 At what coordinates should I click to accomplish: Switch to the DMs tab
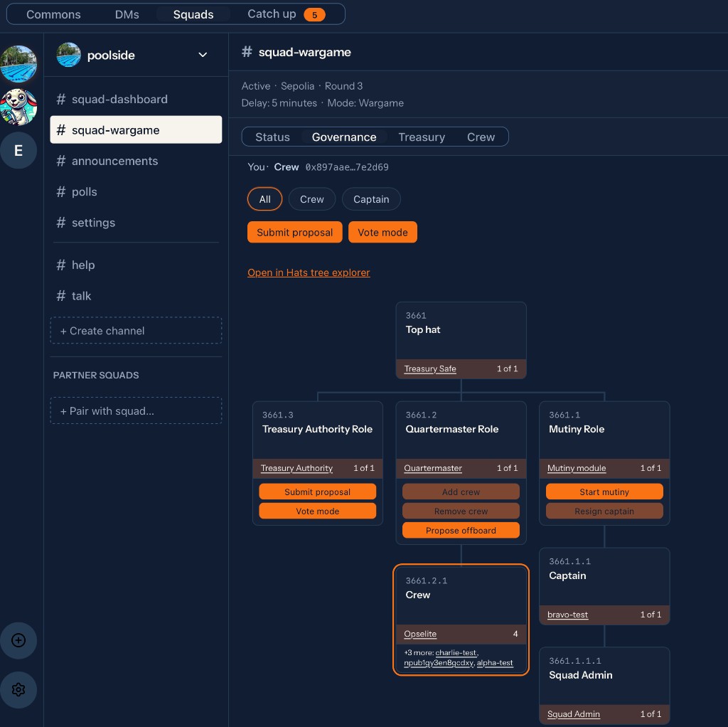tap(127, 14)
